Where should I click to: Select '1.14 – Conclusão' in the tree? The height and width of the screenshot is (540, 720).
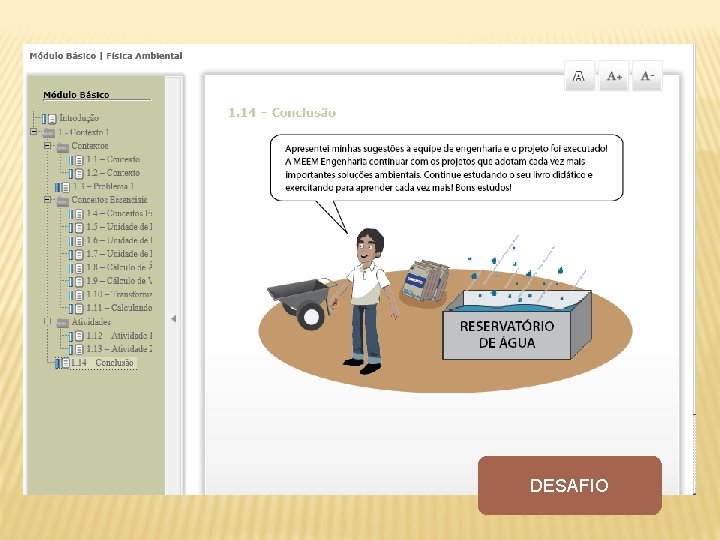pyautogui.click(x=102, y=363)
